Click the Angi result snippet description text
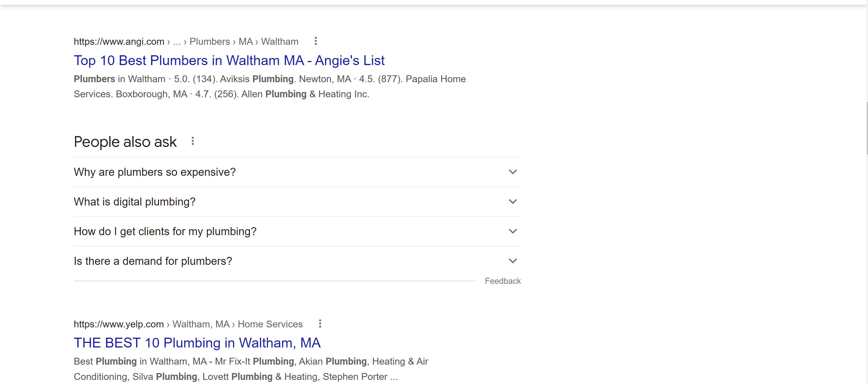 pos(270,87)
